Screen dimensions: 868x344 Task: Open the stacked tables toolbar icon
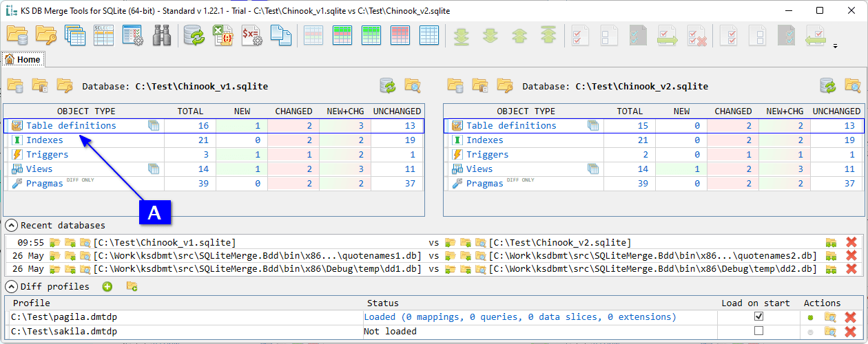75,35
